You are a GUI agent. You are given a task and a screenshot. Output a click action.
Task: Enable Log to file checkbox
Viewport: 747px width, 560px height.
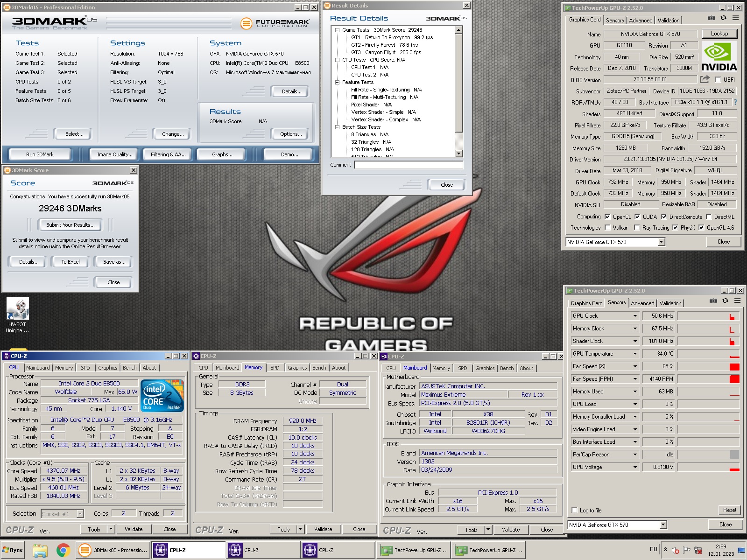575,510
